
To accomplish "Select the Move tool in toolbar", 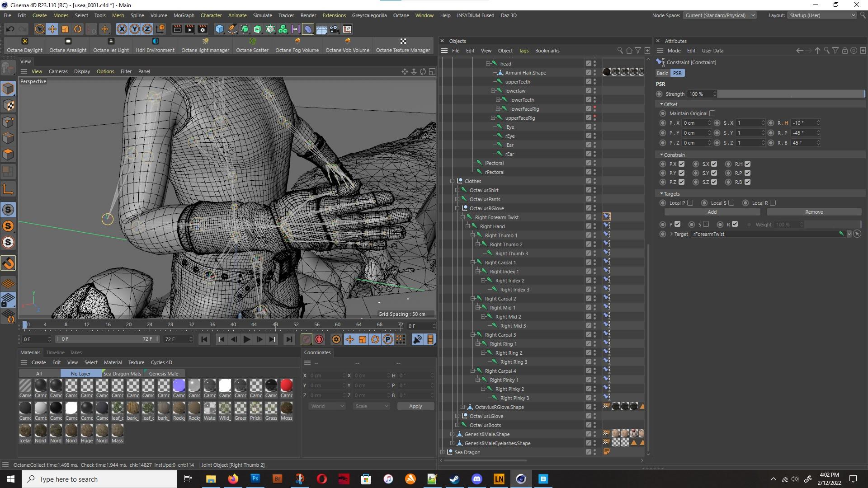I will (52, 29).
